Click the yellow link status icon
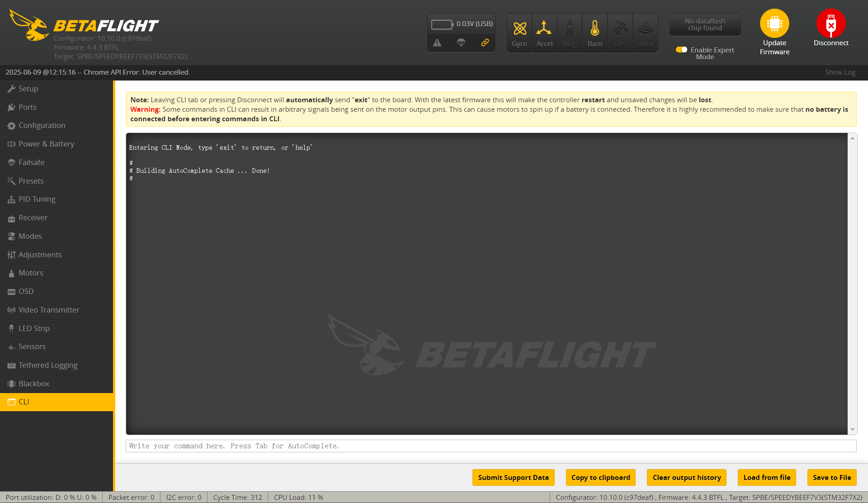The height and width of the screenshot is (503, 868). tap(485, 43)
